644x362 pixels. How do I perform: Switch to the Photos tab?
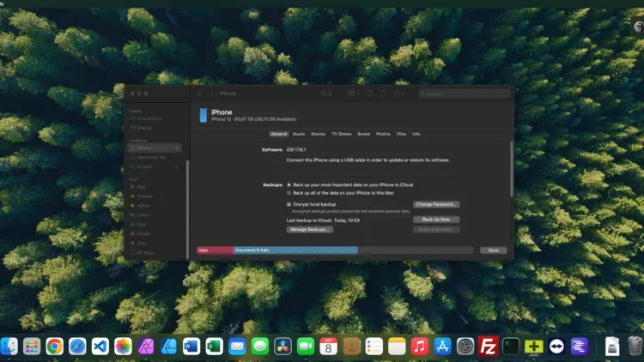[383, 134]
